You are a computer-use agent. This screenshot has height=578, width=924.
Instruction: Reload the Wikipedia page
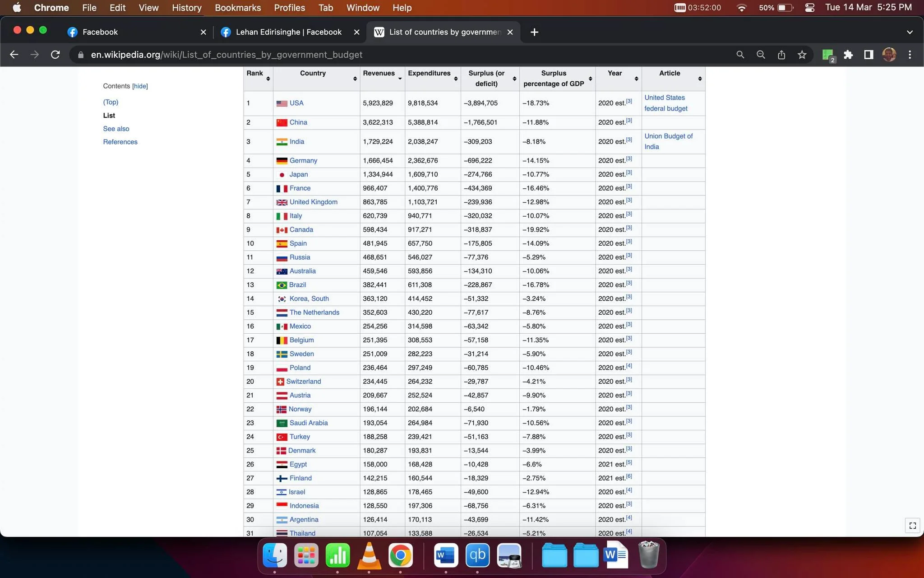coord(55,55)
